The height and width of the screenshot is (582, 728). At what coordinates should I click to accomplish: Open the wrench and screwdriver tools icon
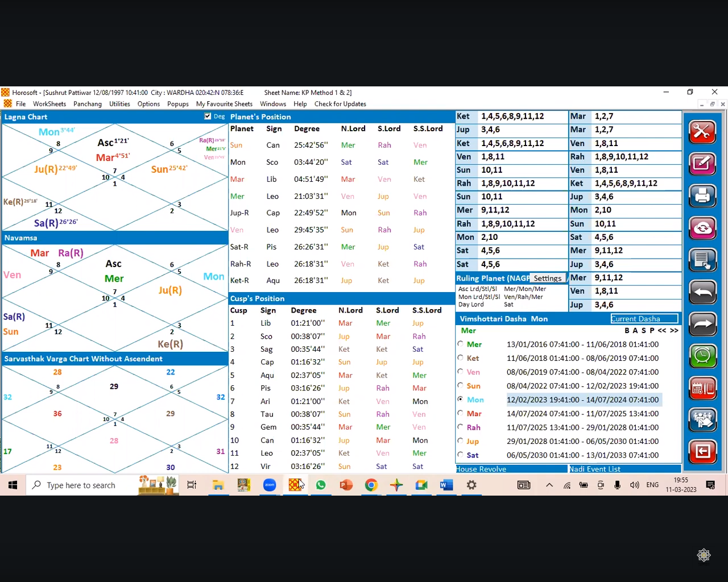click(x=702, y=132)
